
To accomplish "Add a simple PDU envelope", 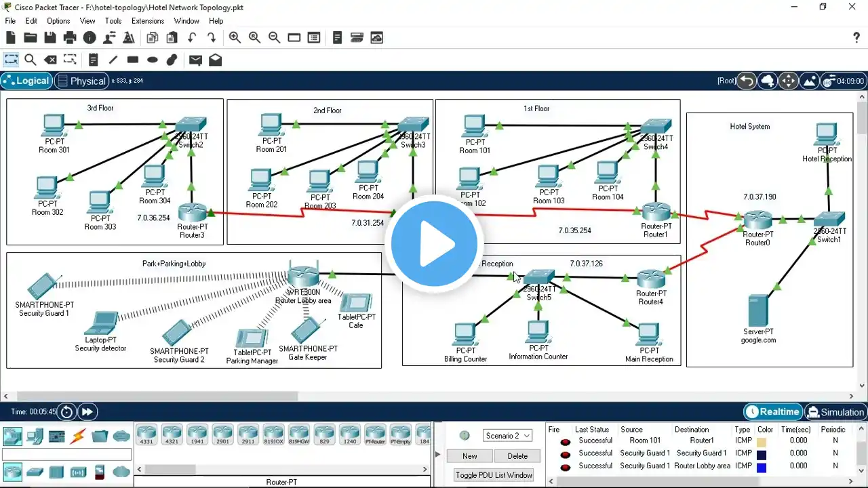I will click(195, 60).
